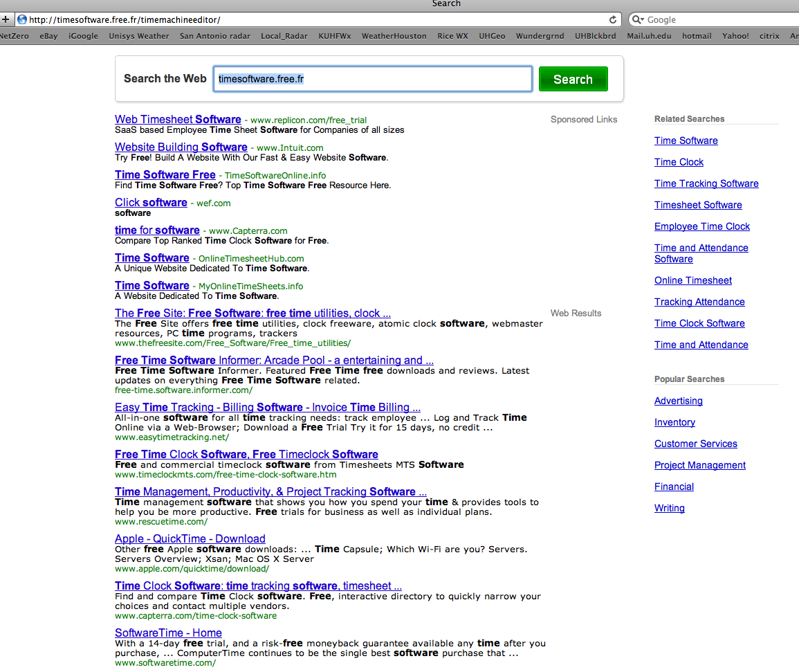Screen dimensions: 799x672
Task: Open the Local_Radar bookmark
Action: (x=284, y=36)
